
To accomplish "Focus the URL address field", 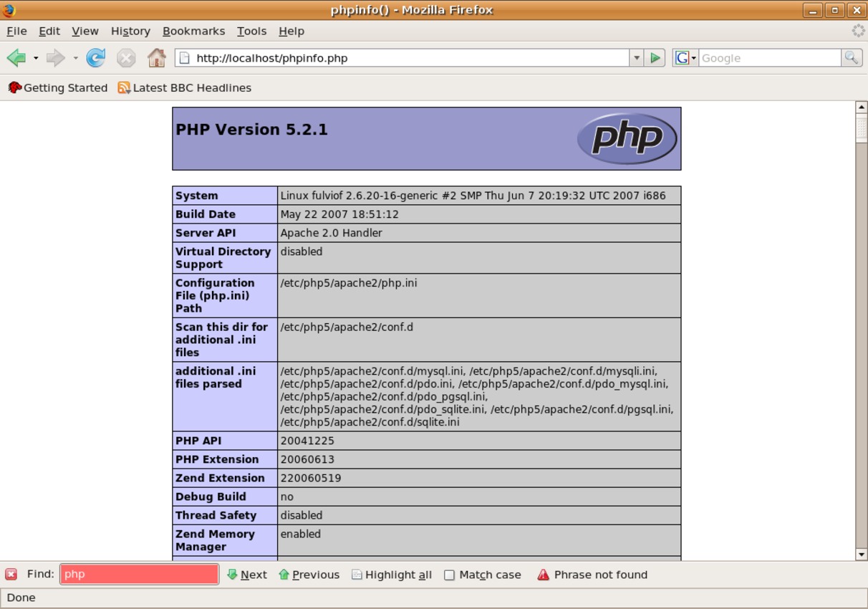I will tap(411, 58).
